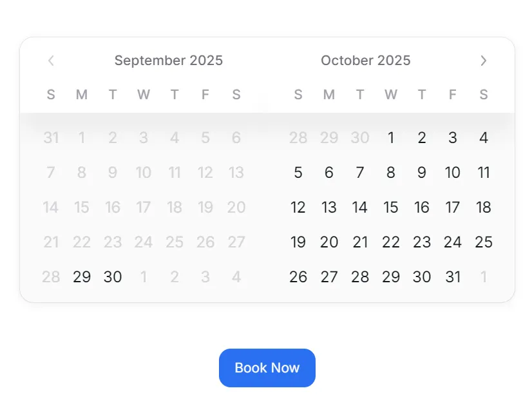Choose October 4 in the calendar

pos(484,138)
